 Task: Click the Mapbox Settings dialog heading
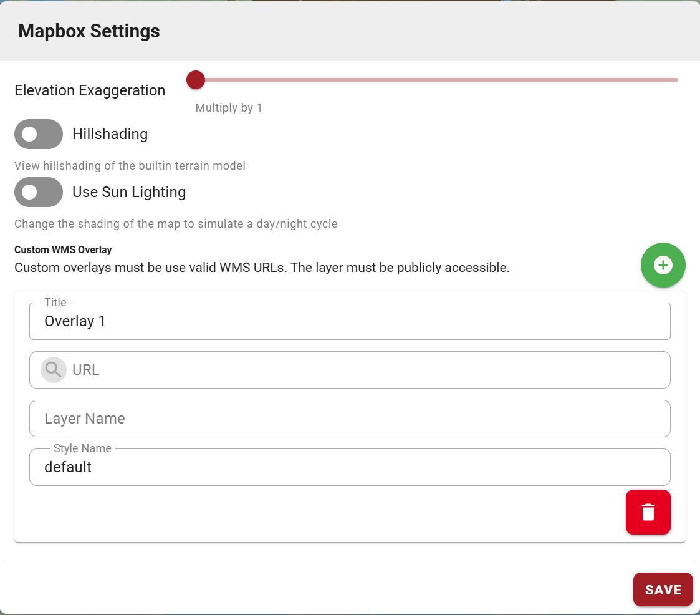click(89, 31)
